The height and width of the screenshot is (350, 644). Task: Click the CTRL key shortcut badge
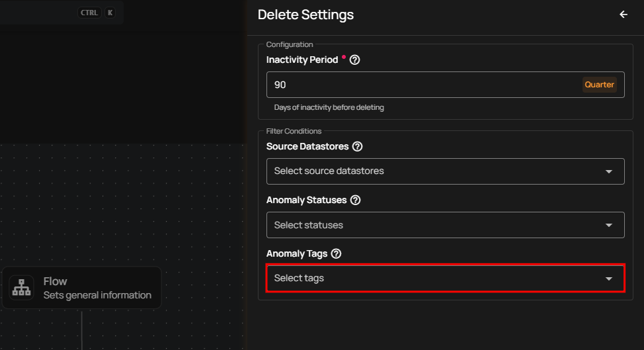[x=89, y=13]
